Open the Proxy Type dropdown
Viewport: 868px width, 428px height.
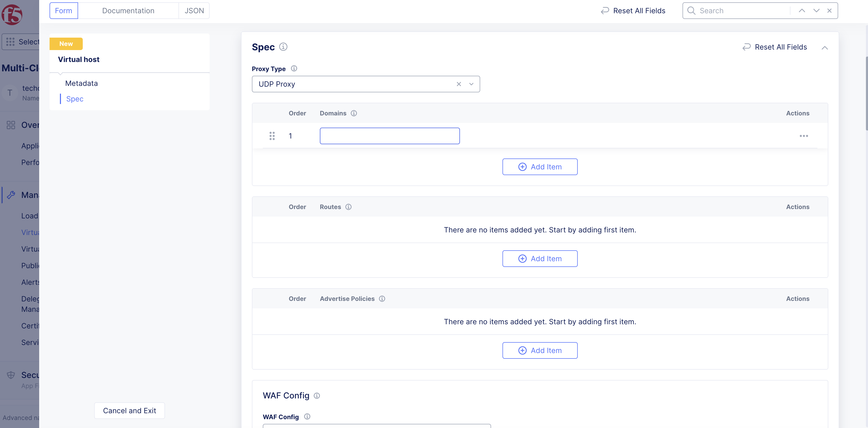point(471,84)
